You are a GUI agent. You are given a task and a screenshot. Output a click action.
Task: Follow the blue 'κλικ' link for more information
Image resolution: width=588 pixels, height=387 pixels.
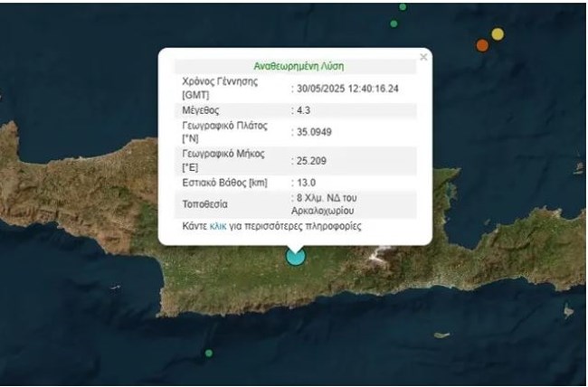(x=218, y=226)
